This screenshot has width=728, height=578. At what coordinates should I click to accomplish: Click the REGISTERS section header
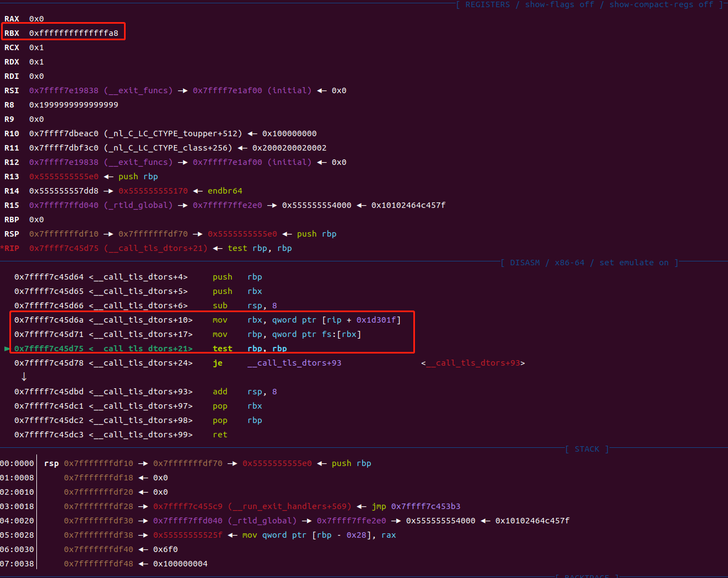click(488, 4)
